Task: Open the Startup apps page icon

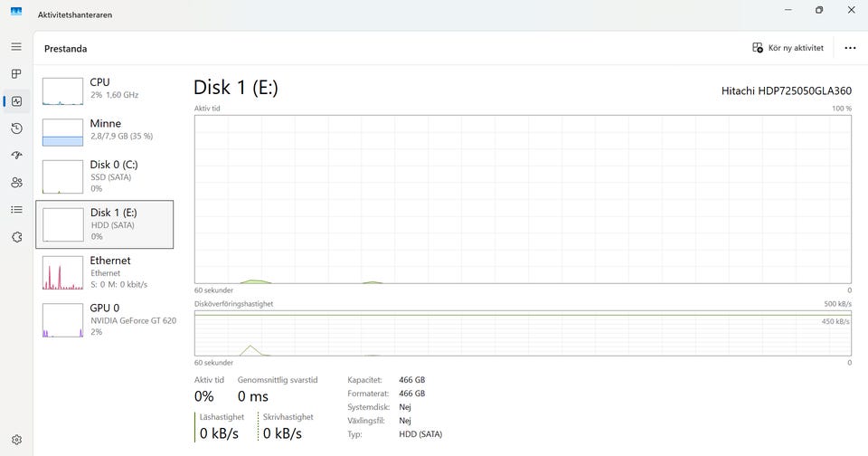Action: click(x=16, y=155)
